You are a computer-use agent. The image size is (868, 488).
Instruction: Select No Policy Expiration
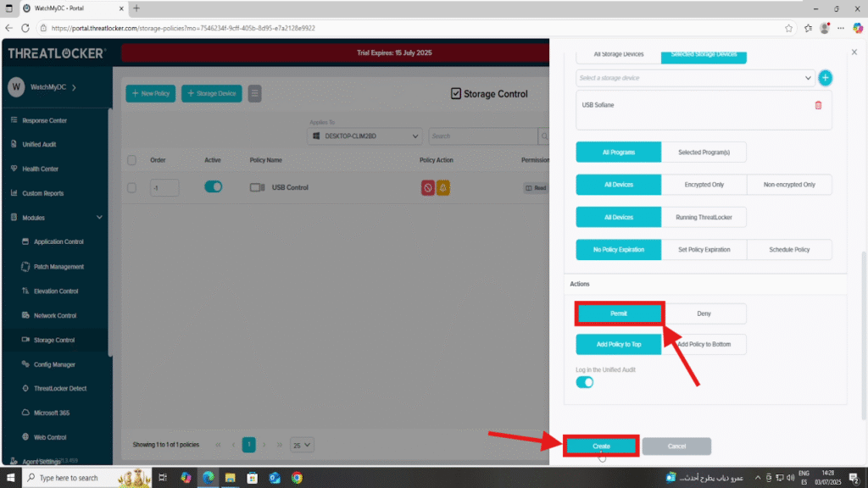619,250
